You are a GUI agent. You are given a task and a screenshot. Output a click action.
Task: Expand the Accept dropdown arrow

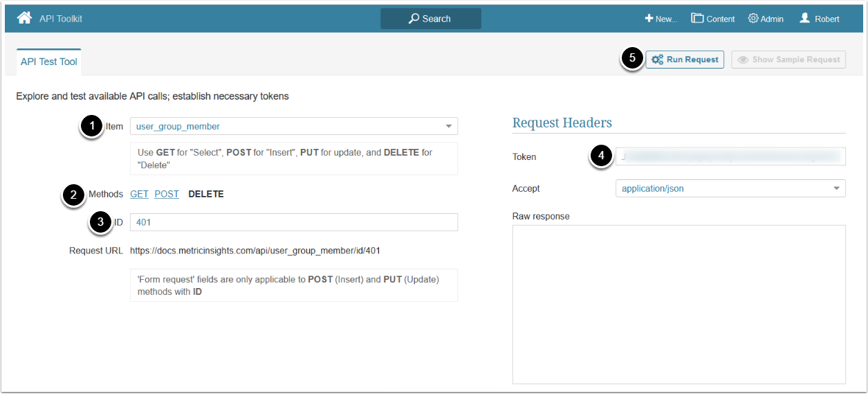(x=837, y=188)
